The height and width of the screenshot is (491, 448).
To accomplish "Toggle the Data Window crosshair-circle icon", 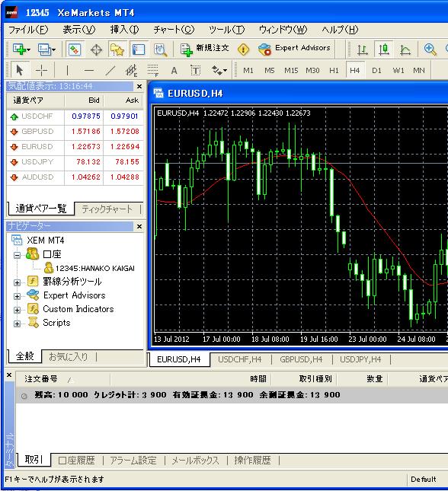I will (x=96, y=49).
